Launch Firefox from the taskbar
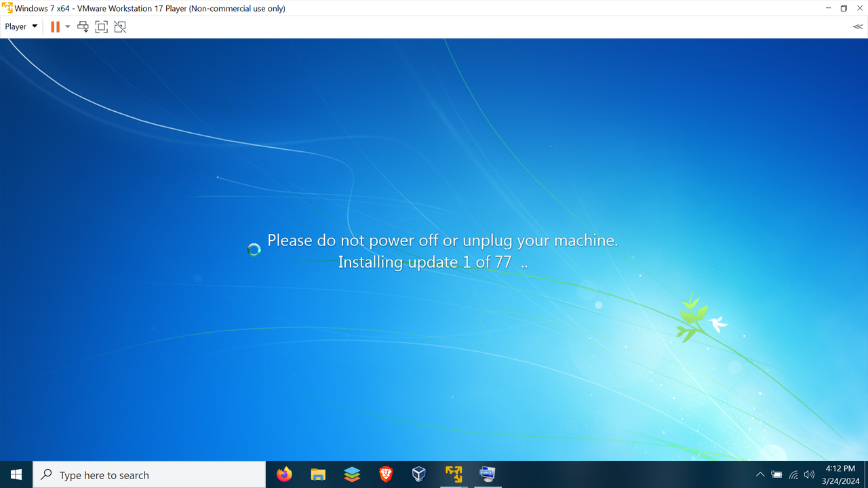This screenshot has width=868, height=488. pyautogui.click(x=284, y=474)
